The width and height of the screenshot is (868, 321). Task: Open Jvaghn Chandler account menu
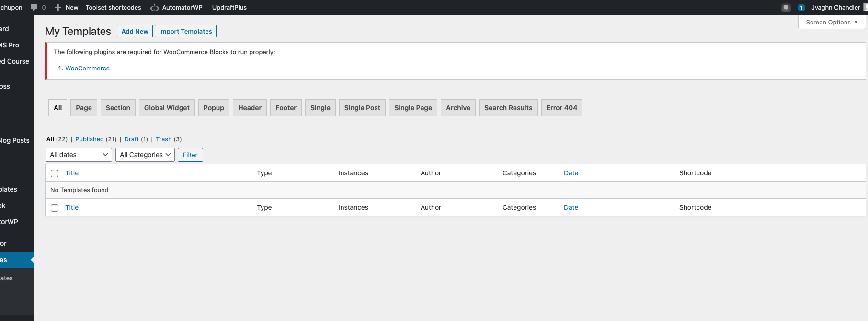[835, 7]
